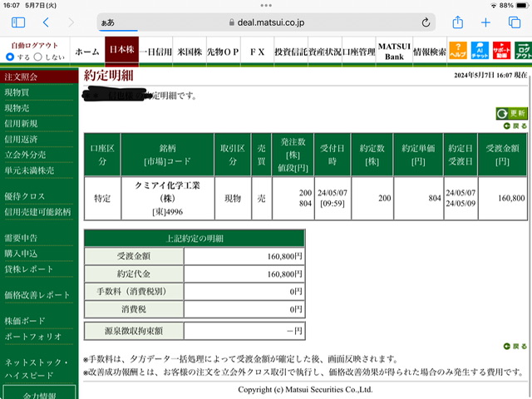
Task: Open the MATSUI Bank tab
Action: 394,52
